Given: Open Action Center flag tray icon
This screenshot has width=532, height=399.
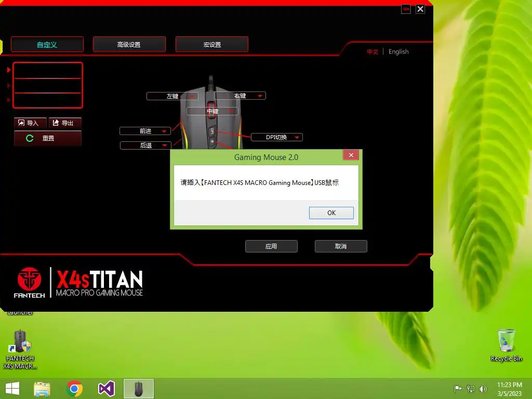Looking at the screenshot, I should click(458, 389).
